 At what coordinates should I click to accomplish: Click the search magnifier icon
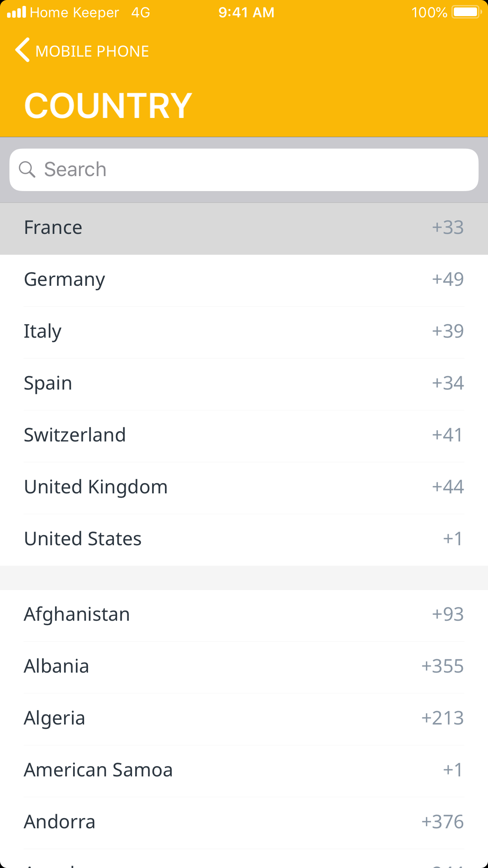point(27,170)
